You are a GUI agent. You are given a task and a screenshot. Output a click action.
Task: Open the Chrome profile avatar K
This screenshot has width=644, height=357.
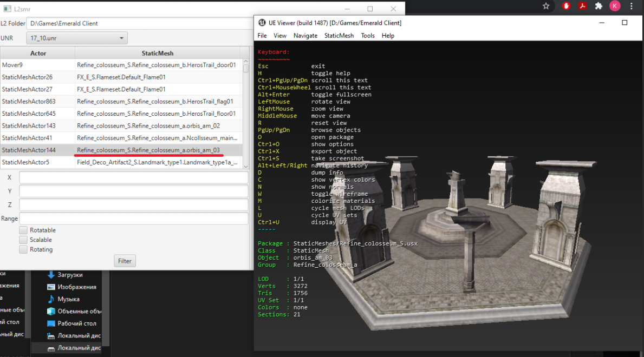click(615, 6)
